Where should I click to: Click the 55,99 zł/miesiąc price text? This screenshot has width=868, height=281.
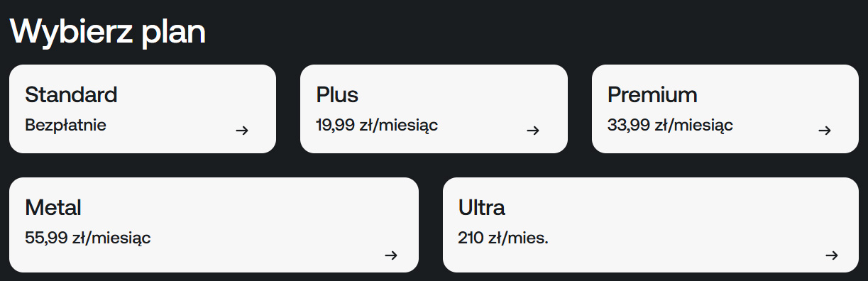click(88, 238)
